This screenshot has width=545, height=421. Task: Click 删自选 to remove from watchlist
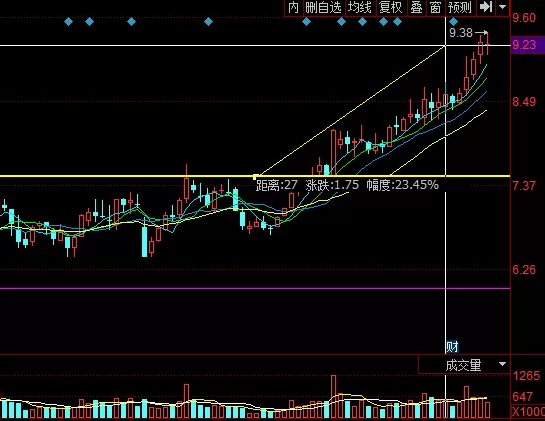[323, 7]
